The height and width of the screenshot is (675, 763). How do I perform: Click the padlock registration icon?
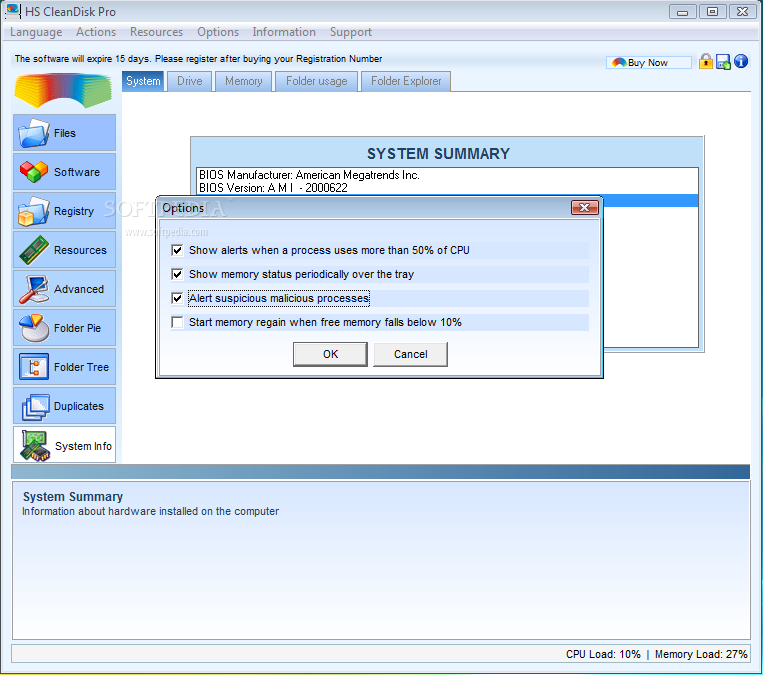[x=706, y=61]
